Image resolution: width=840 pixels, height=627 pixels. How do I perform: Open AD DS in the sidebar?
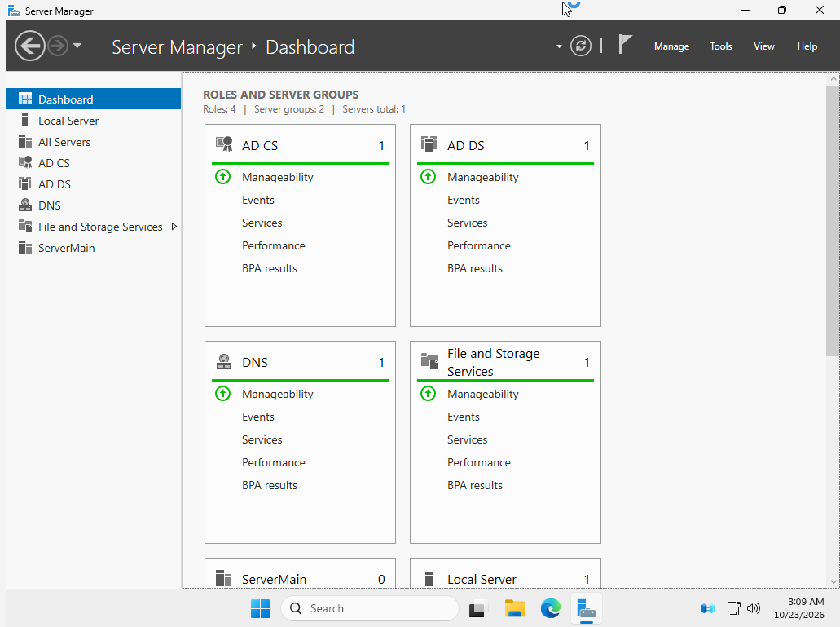point(93,184)
